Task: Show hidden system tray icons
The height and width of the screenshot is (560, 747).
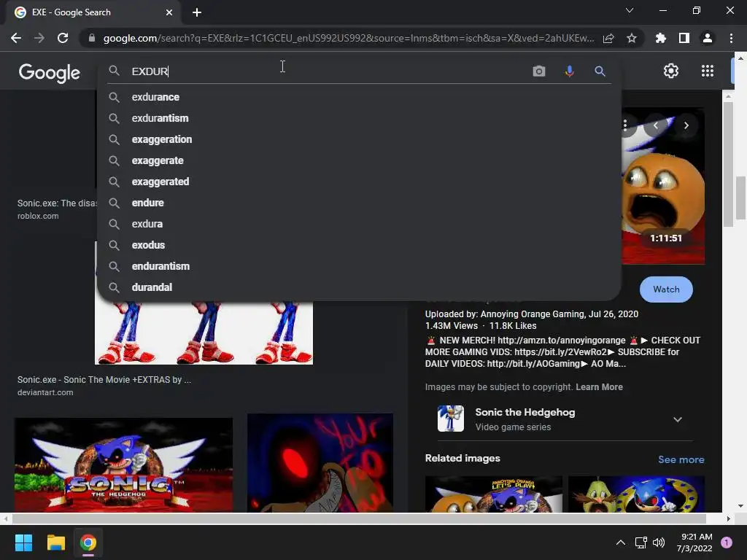Action: (621, 542)
